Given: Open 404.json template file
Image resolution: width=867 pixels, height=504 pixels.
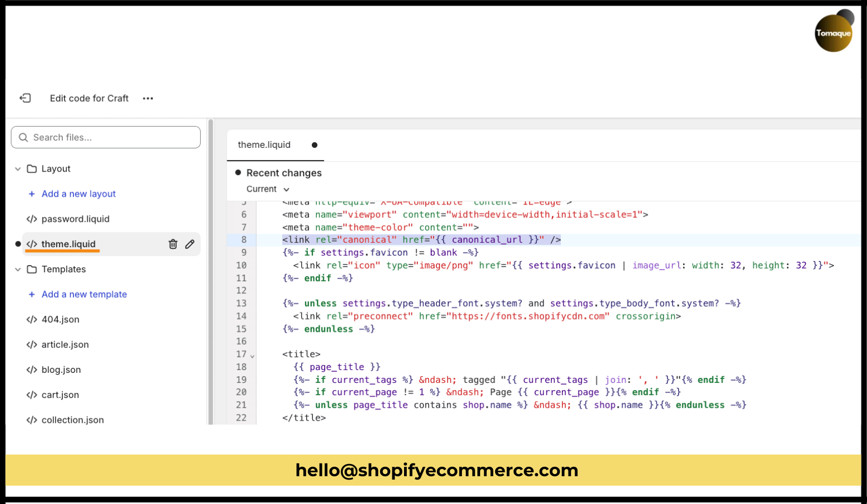Looking at the screenshot, I should click(61, 320).
